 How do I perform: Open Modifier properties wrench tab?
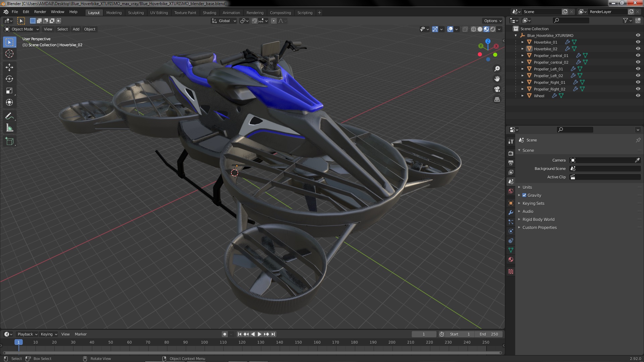511,213
